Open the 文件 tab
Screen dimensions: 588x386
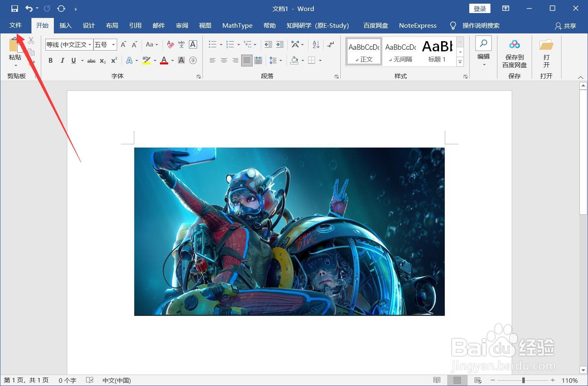tap(16, 25)
